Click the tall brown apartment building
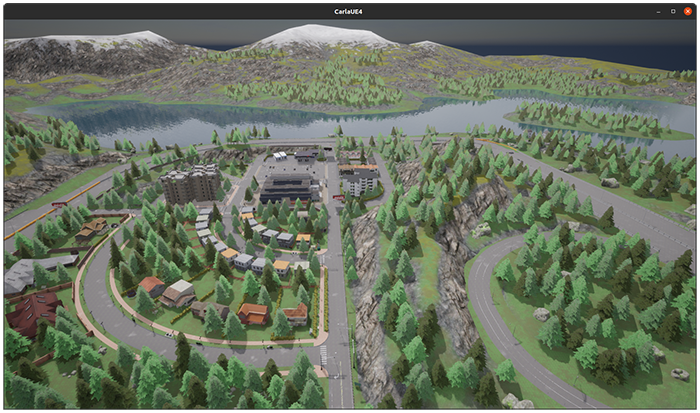The width and height of the screenshot is (700, 413). pyautogui.click(x=190, y=184)
